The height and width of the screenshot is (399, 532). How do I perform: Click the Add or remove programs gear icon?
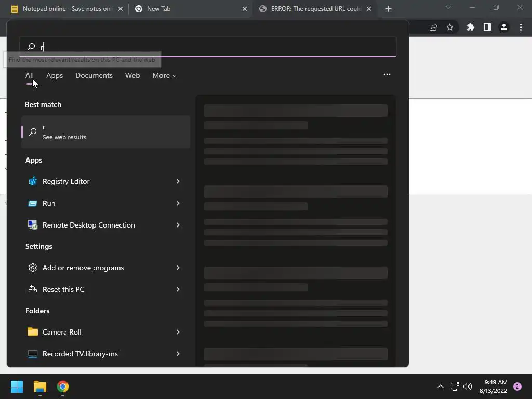[x=33, y=268]
